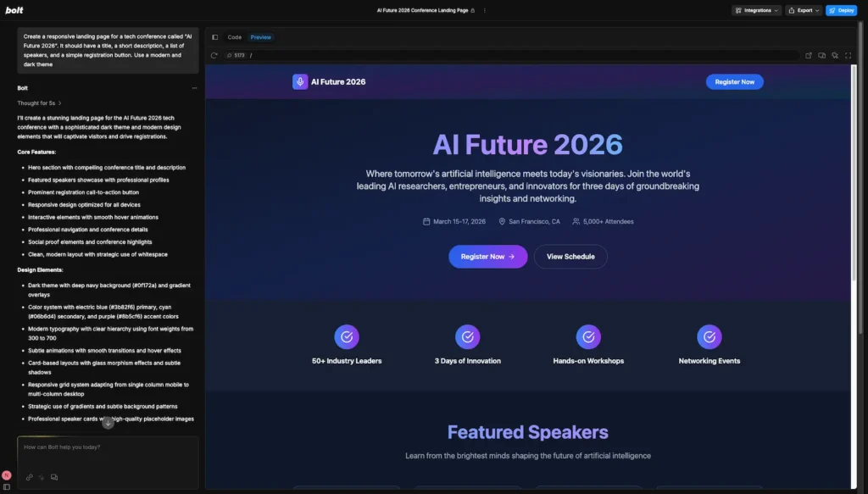Toggle the project lock icon beside title

click(473, 10)
